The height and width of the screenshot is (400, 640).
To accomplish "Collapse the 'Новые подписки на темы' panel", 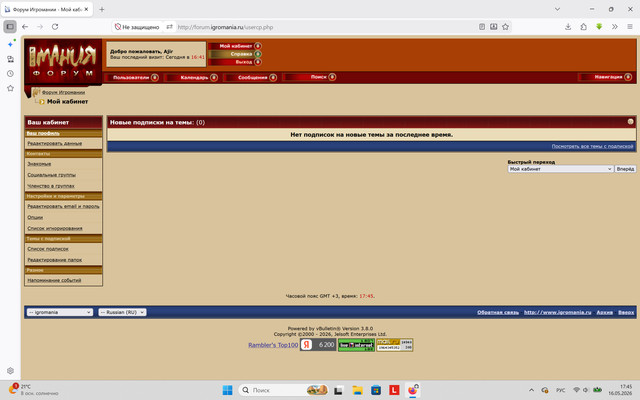I will pyautogui.click(x=630, y=122).
